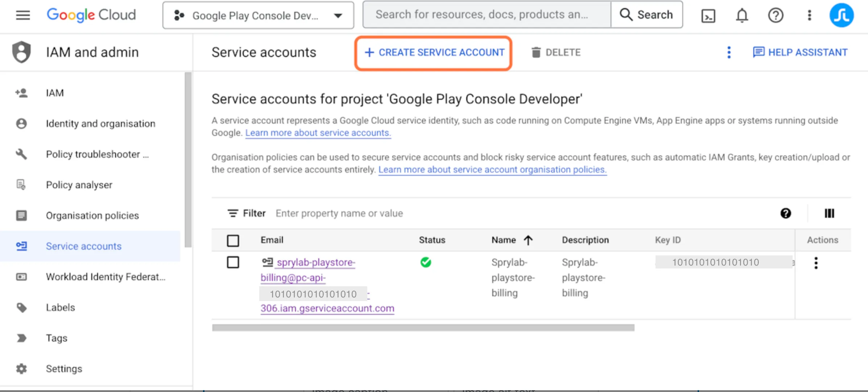The height and width of the screenshot is (392, 868).
Task: Open Organisation policies
Action: 90,216
